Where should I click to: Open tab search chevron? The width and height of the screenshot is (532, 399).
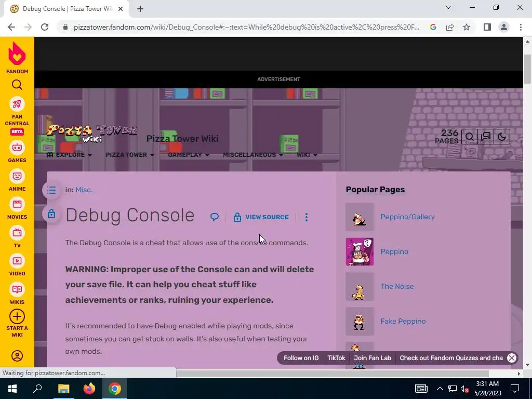[x=448, y=7]
